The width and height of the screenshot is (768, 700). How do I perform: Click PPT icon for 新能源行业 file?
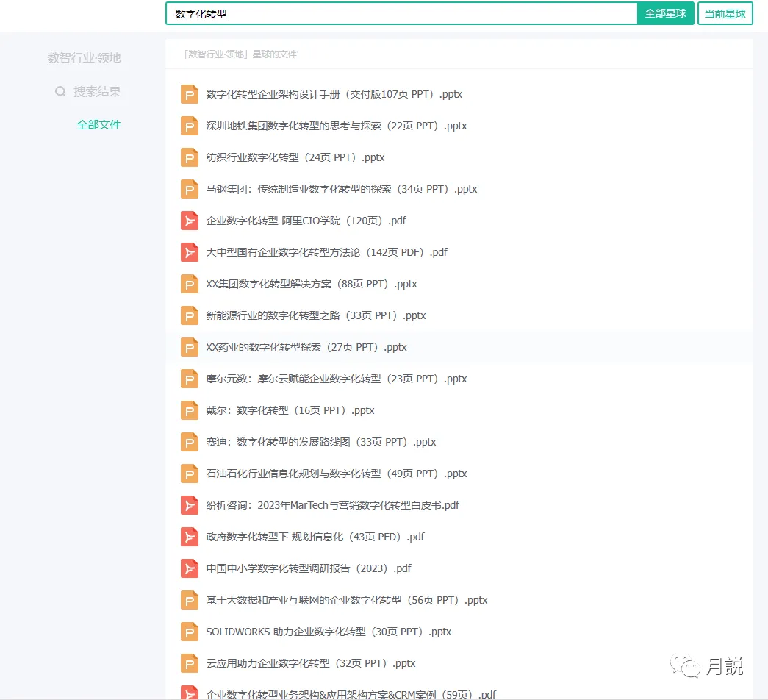190,315
